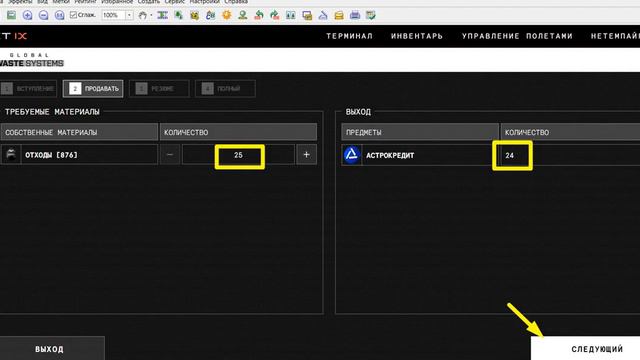Click the Global Waste Systems logo

tap(32, 60)
